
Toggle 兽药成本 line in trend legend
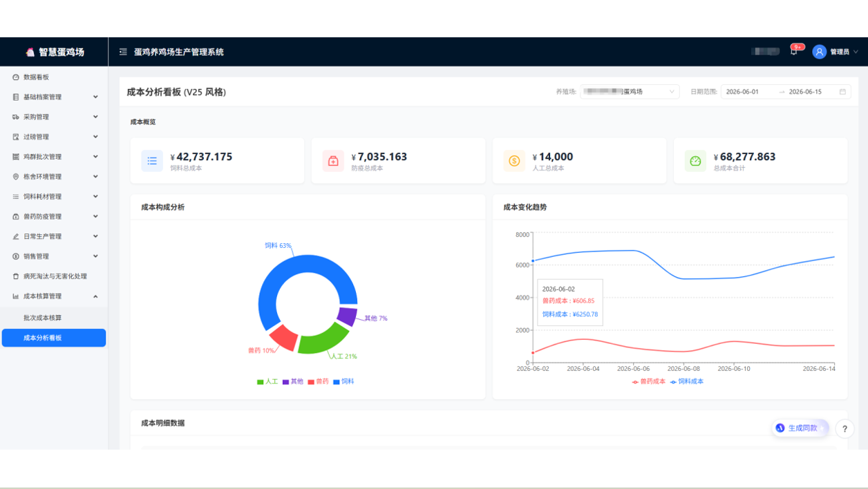(x=649, y=381)
